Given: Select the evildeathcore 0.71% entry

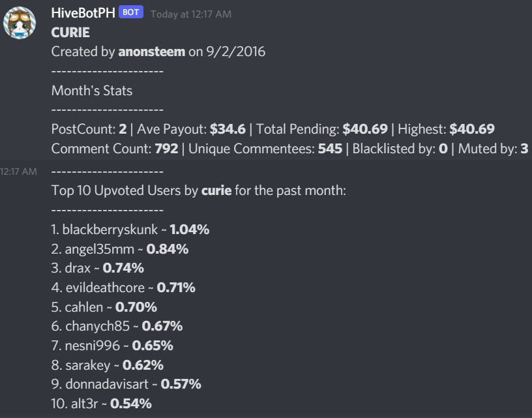Looking at the screenshot, I should pos(123,288).
